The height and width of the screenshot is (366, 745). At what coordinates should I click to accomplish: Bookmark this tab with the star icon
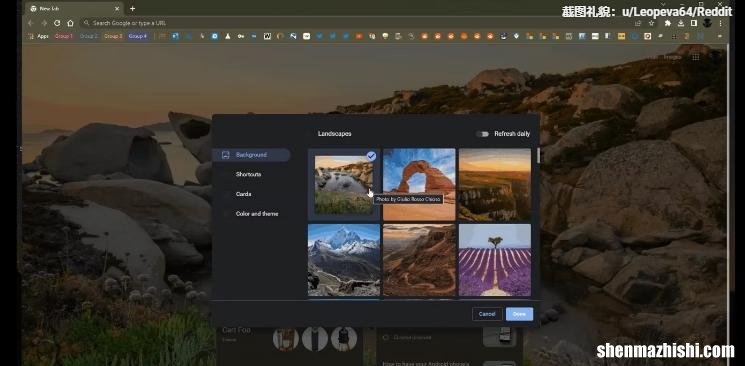651,23
